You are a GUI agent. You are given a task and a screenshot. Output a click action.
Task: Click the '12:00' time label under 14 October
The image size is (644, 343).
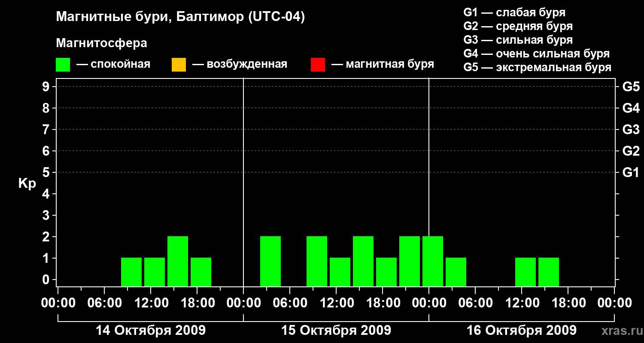tap(151, 303)
